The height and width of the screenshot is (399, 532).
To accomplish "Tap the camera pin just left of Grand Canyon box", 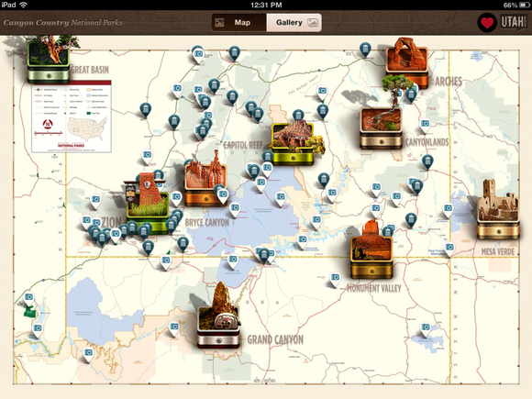I will pos(174,328).
